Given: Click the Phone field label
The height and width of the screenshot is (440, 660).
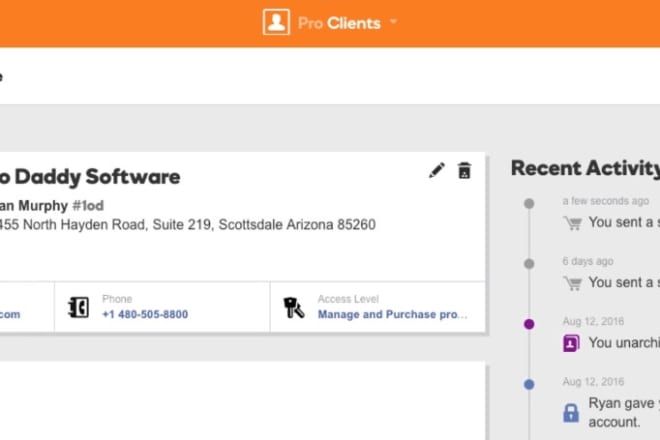Looking at the screenshot, I should coord(117,299).
